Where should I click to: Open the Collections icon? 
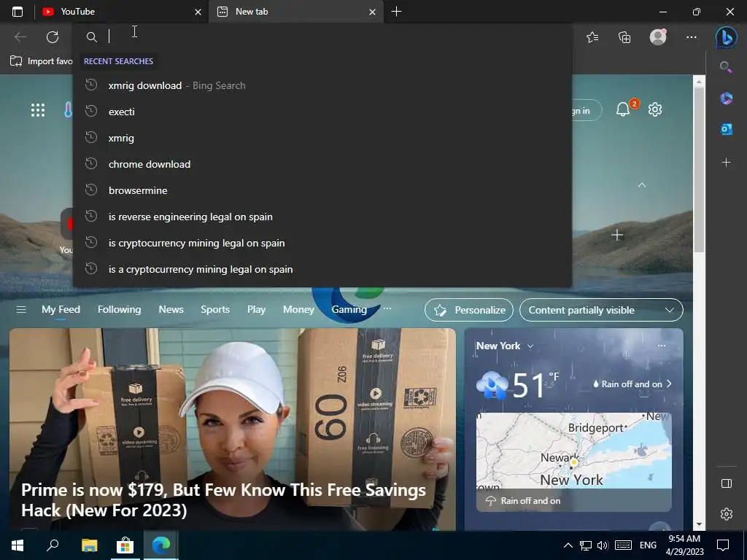tap(624, 36)
